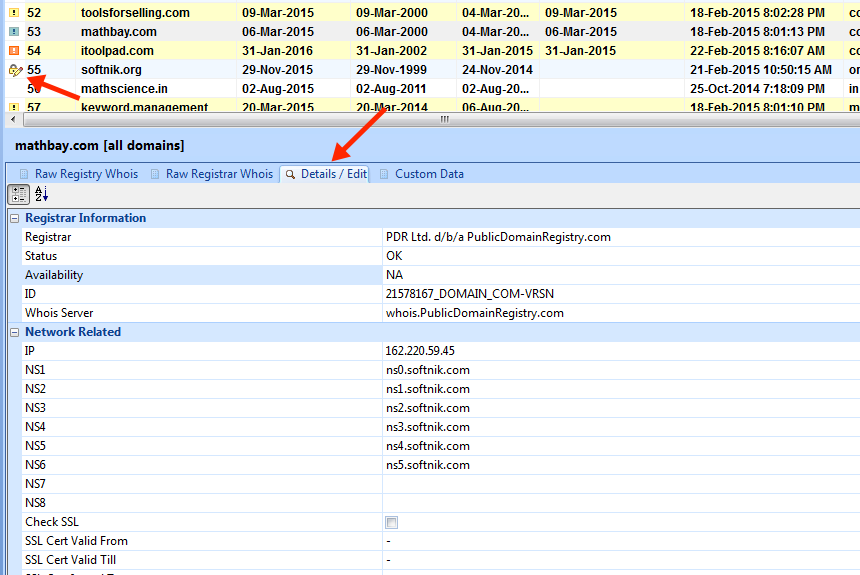Image resolution: width=860 pixels, height=575 pixels.
Task: Click the row number 54 cell
Action: [x=34, y=51]
